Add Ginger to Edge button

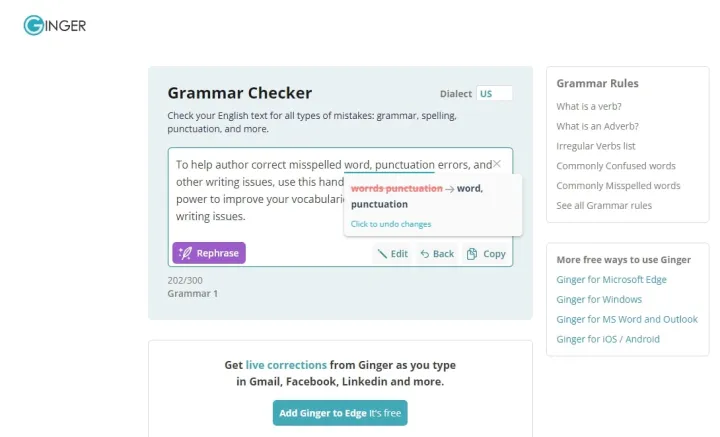click(x=340, y=413)
